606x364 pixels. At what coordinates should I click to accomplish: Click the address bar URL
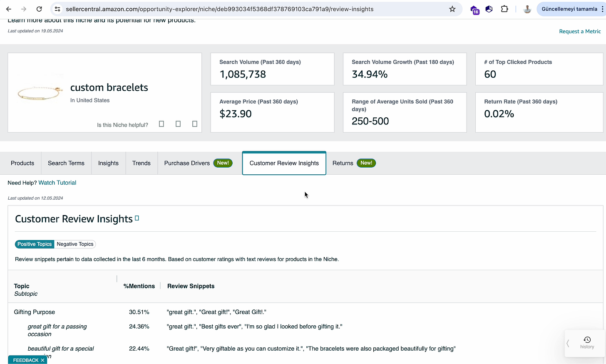[219, 9]
